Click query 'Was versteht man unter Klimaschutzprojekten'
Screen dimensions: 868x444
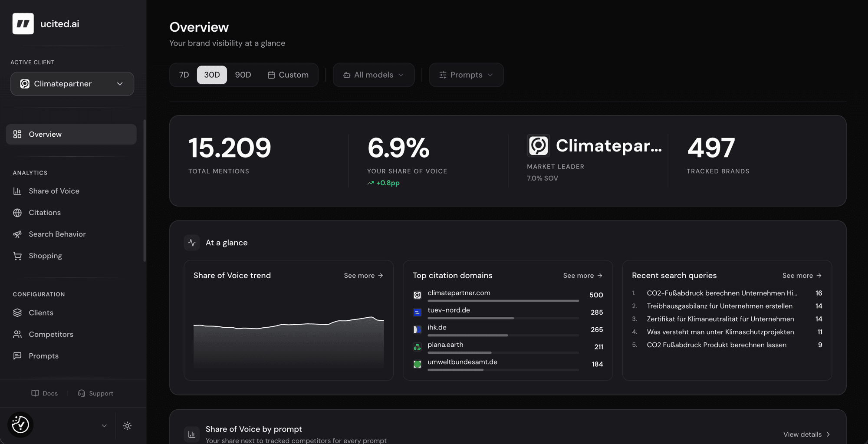(720, 332)
